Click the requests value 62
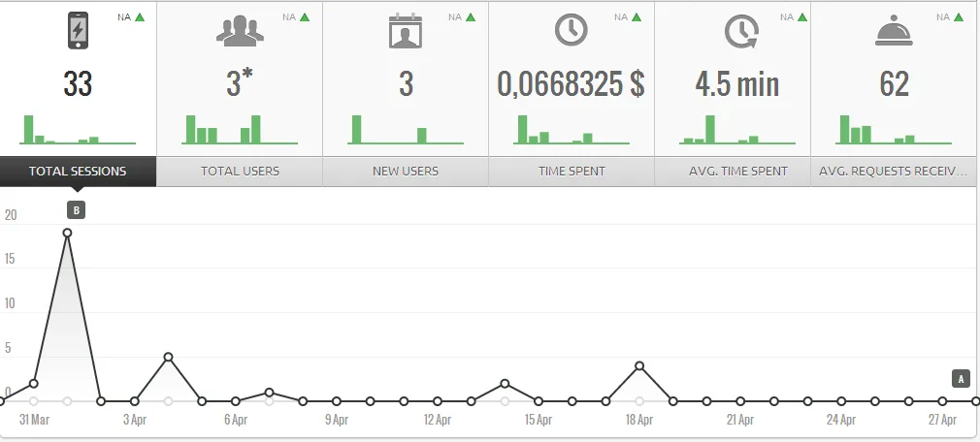Screen dimensions: 980x442 pyautogui.click(x=894, y=83)
